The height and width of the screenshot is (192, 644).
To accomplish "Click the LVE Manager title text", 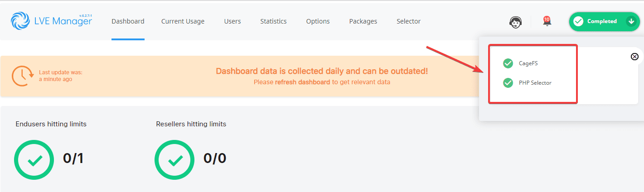I will coord(63,21).
